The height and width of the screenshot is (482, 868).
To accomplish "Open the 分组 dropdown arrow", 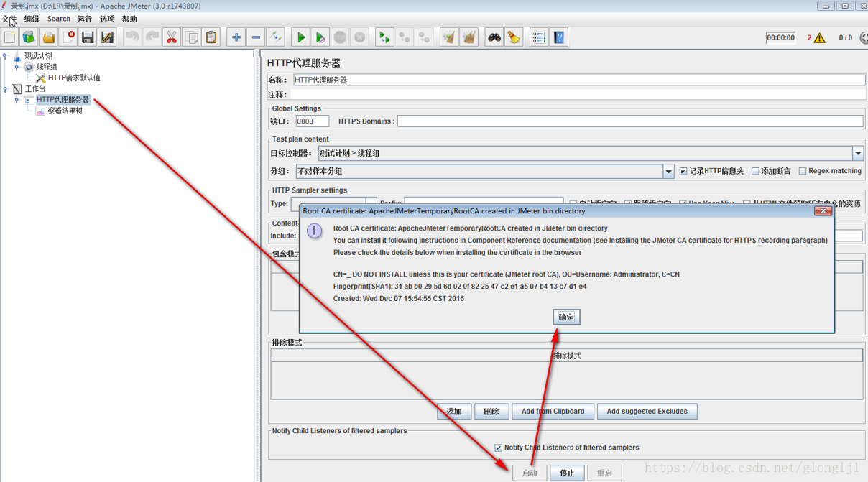I will [668, 171].
